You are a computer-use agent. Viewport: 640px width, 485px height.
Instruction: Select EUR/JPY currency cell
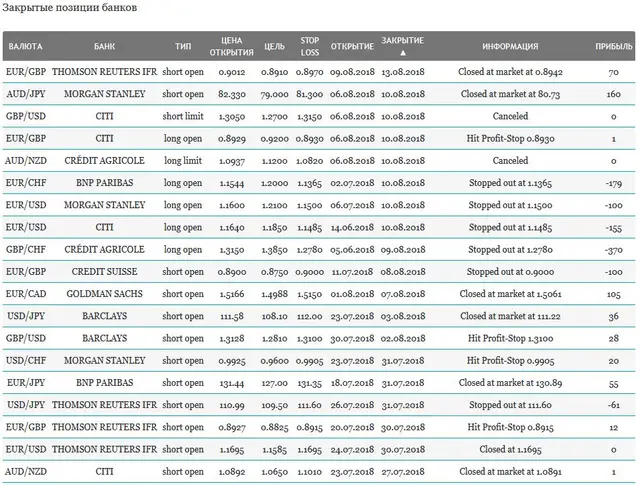[x=26, y=383]
